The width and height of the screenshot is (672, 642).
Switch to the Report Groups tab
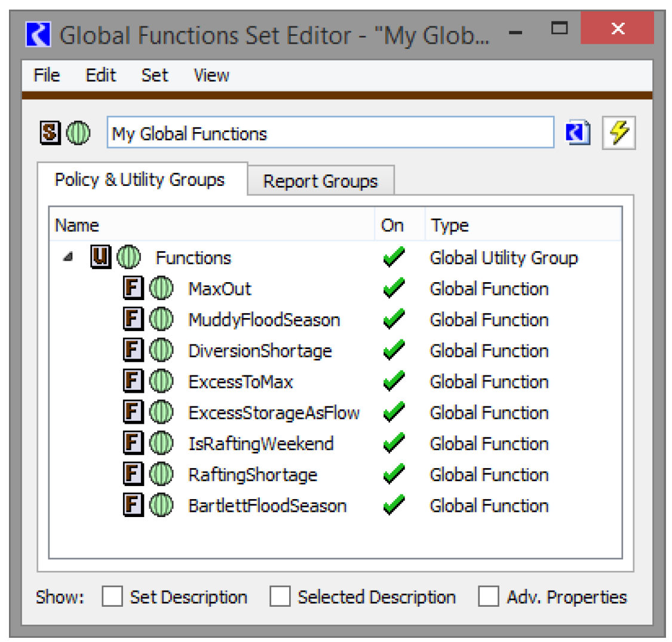320,181
